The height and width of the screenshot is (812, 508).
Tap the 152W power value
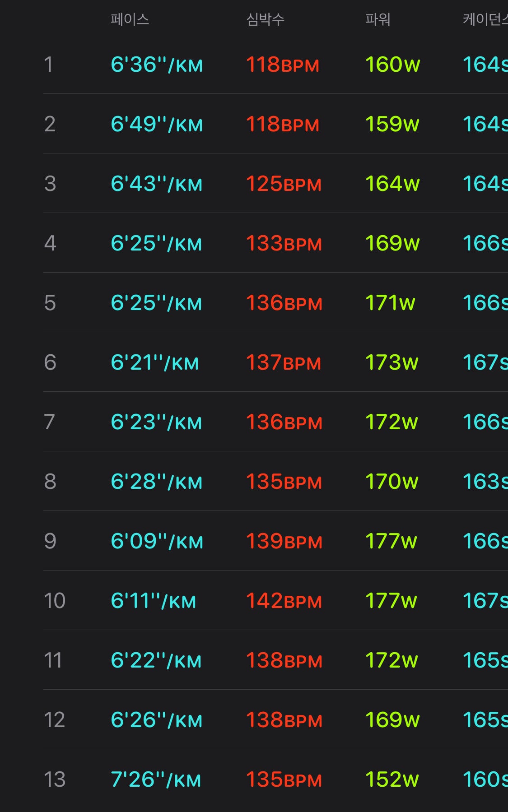pos(392,779)
